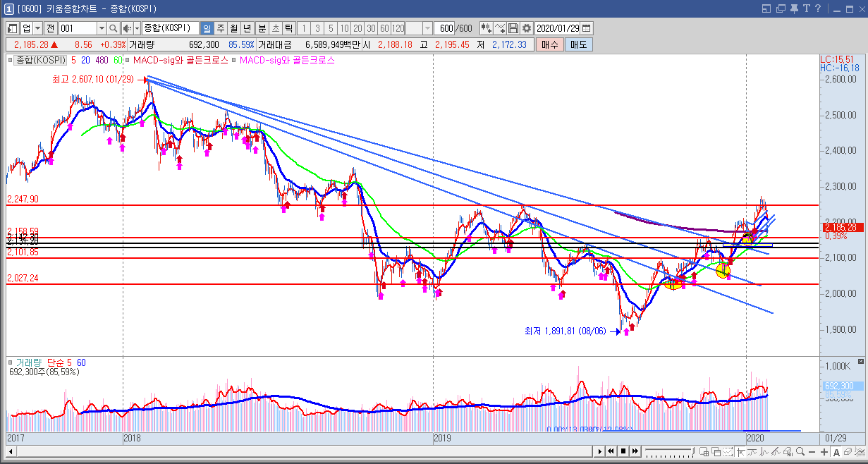Switch chart to 초 second period
Image resolution: width=868 pixels, height=464 pixels.
click(276, 28)
